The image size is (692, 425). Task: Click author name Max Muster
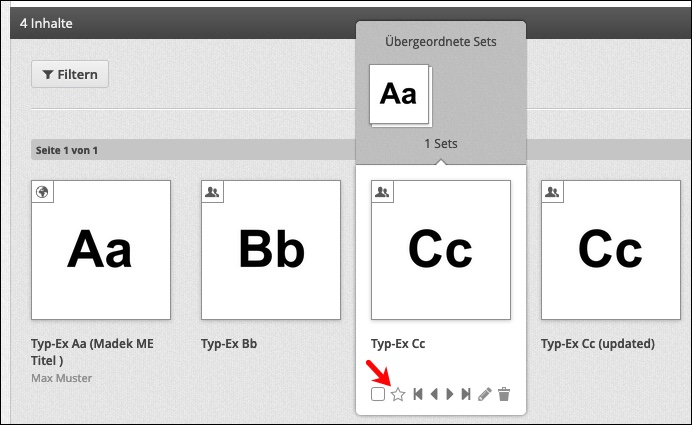(x=61, y=376)
